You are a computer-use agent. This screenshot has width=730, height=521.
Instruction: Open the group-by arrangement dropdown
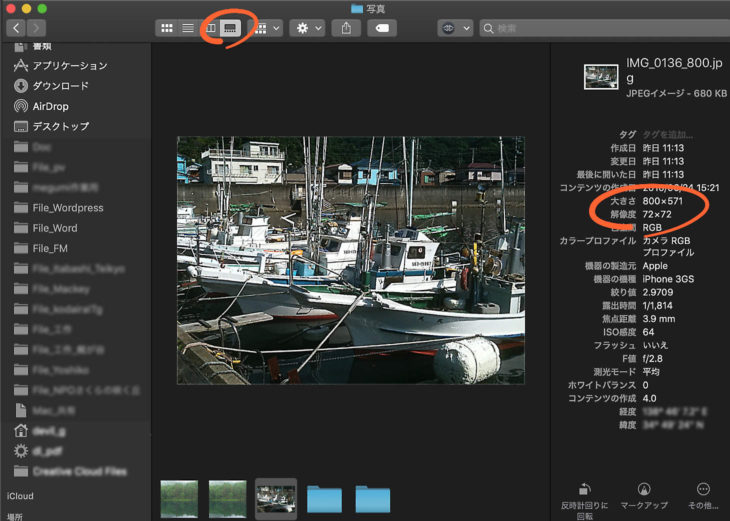click(x=267, y=28)
